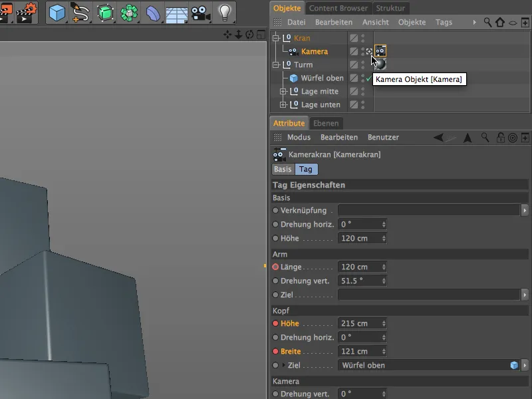Collapse the Turm object hierarchy
532x399 pixels.
[276, 65]
